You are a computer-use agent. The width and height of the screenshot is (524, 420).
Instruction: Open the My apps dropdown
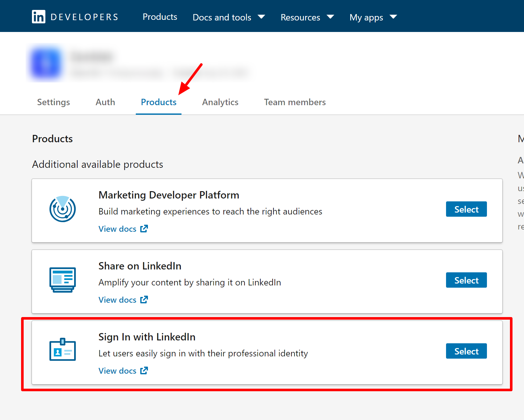point(373,17)
